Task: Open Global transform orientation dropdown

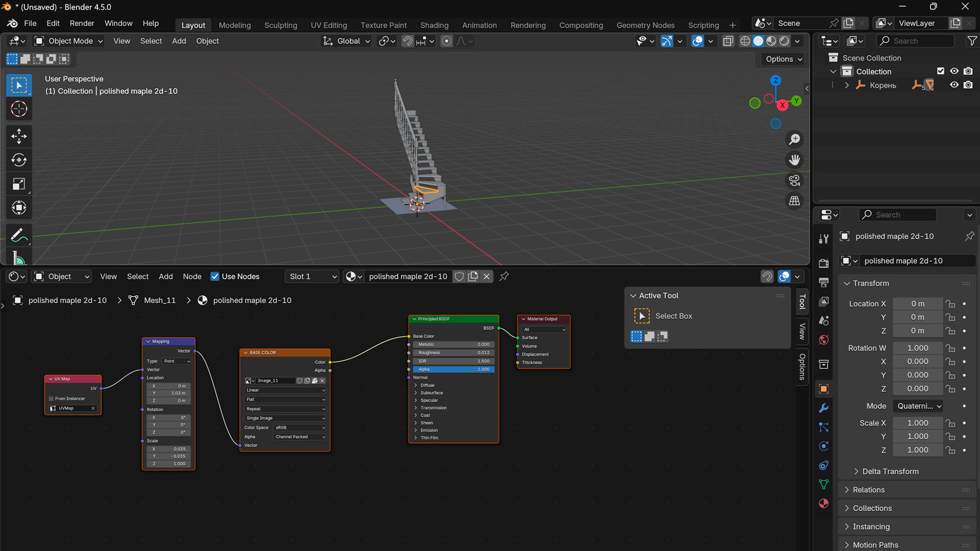Action: [x=346, y=41]
